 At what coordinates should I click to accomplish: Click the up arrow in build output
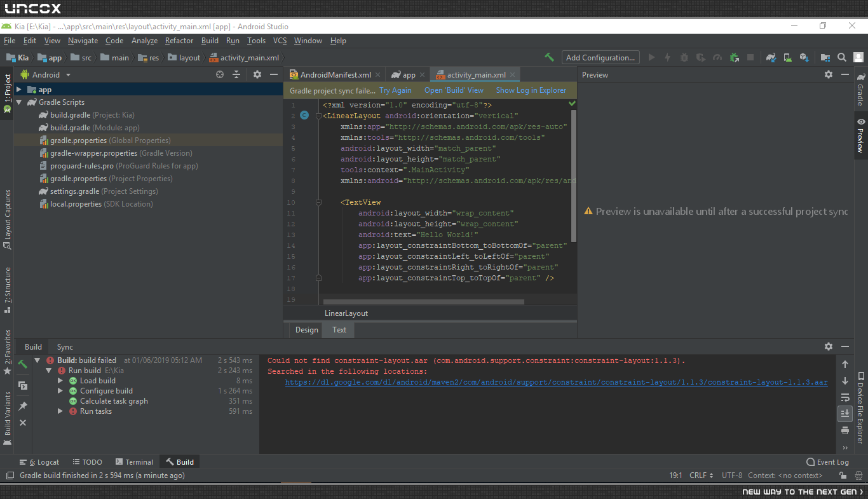[x=844, y=364]
